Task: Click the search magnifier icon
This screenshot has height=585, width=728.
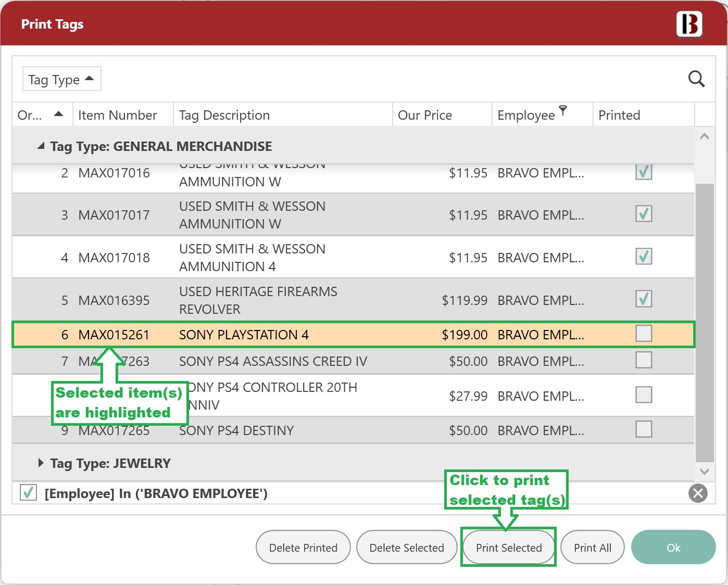Action: point(696,79)
